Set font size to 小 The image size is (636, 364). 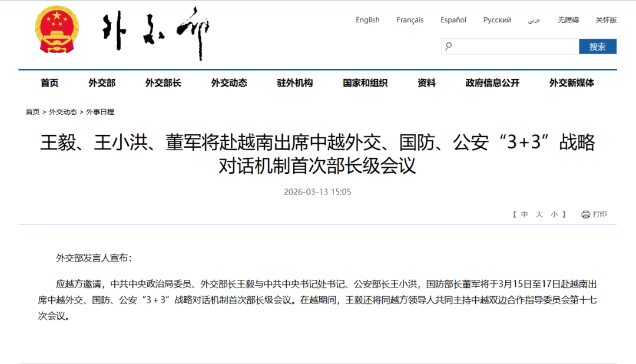tap(554, 214)
